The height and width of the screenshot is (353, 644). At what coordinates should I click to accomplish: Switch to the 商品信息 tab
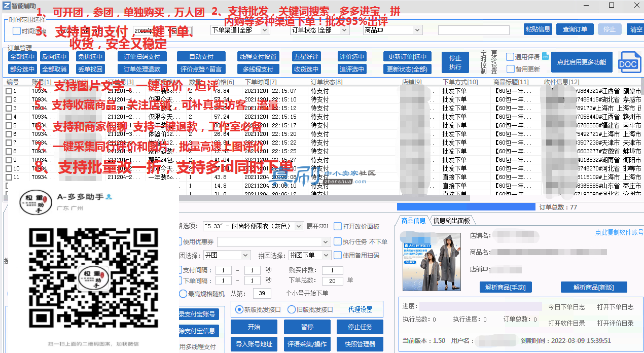point(413,221)
